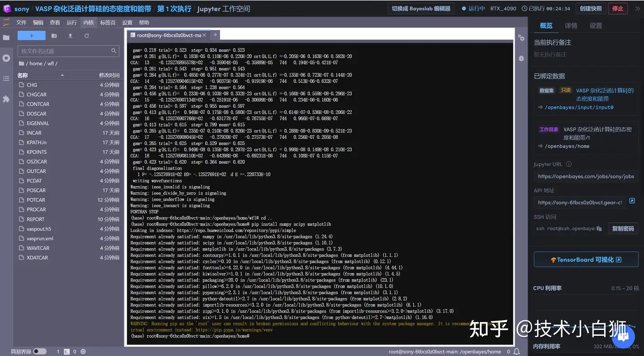644x356 pixels.
Task: Click the Jupyter URL help icon
Action: coord(569,164)
